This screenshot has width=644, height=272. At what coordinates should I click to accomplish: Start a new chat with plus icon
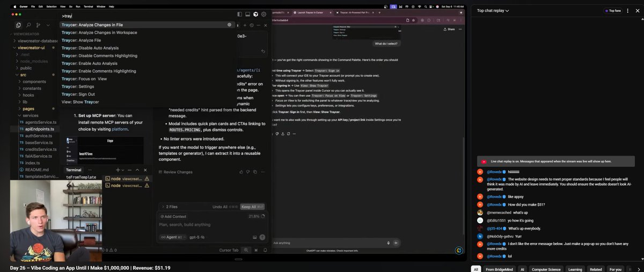245,25
